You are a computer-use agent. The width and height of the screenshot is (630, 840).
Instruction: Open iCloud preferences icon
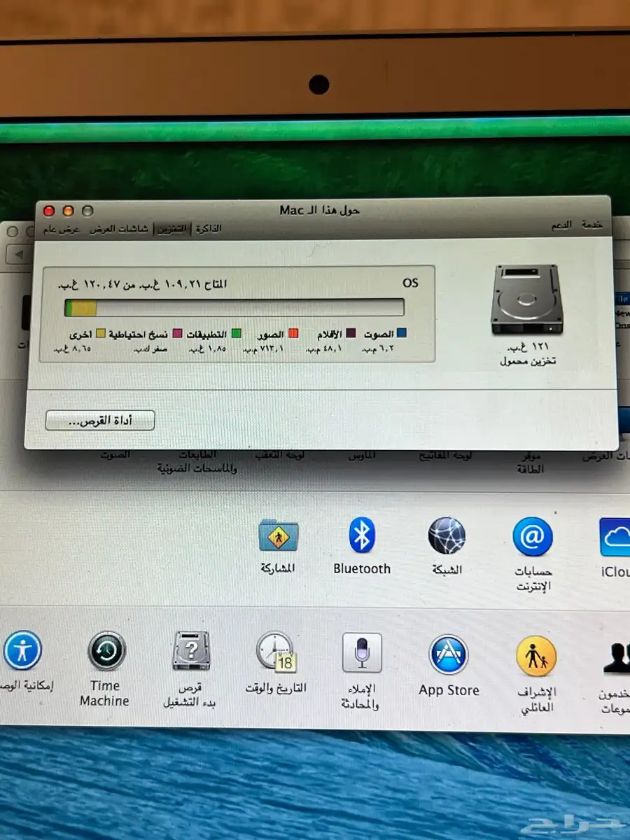(x=615, y=537)
